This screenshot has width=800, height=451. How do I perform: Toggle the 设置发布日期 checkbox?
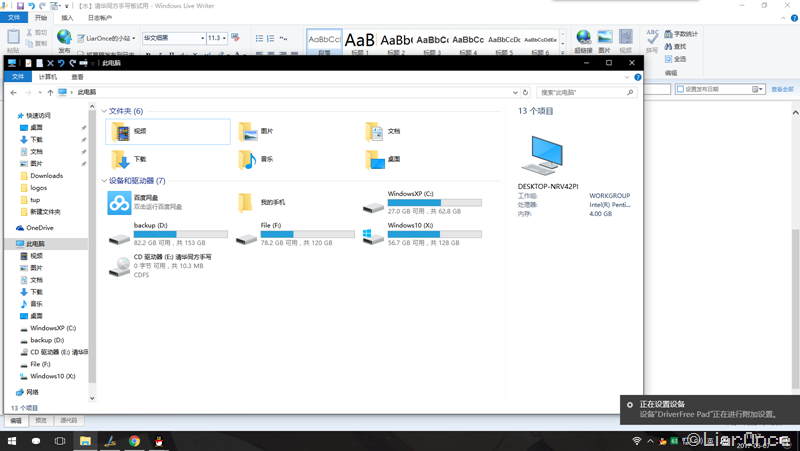pos(680,89)
